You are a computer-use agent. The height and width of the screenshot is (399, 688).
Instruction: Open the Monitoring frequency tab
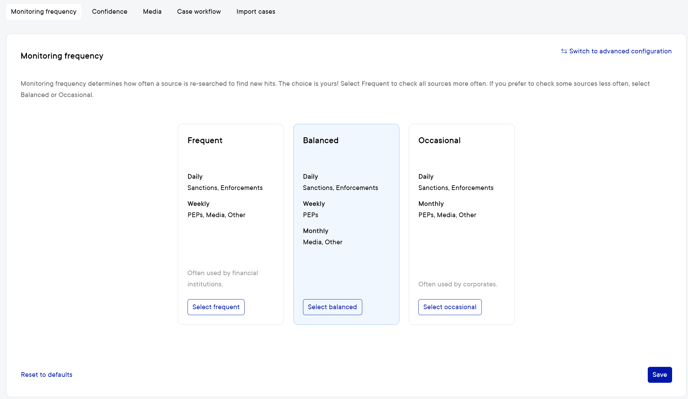(43, 12)
